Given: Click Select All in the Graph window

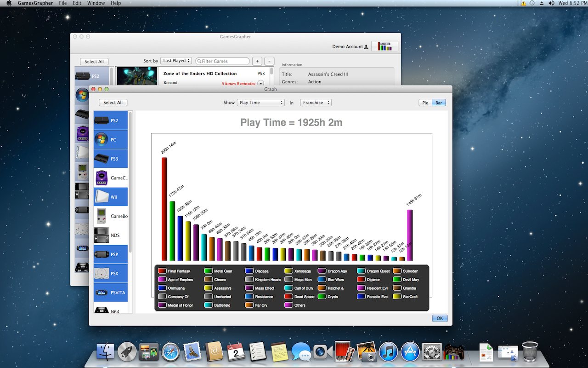Looking at the screenshot, I should 113,103.
